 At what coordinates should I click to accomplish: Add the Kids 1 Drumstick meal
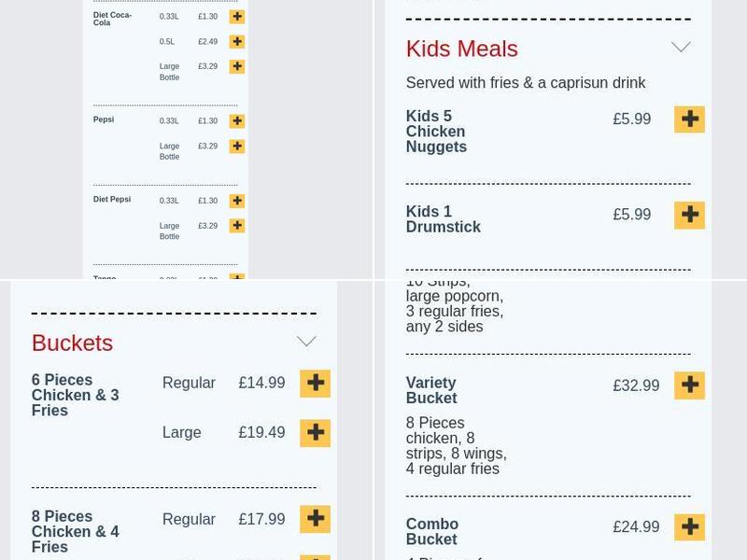[x=689, y=215]
